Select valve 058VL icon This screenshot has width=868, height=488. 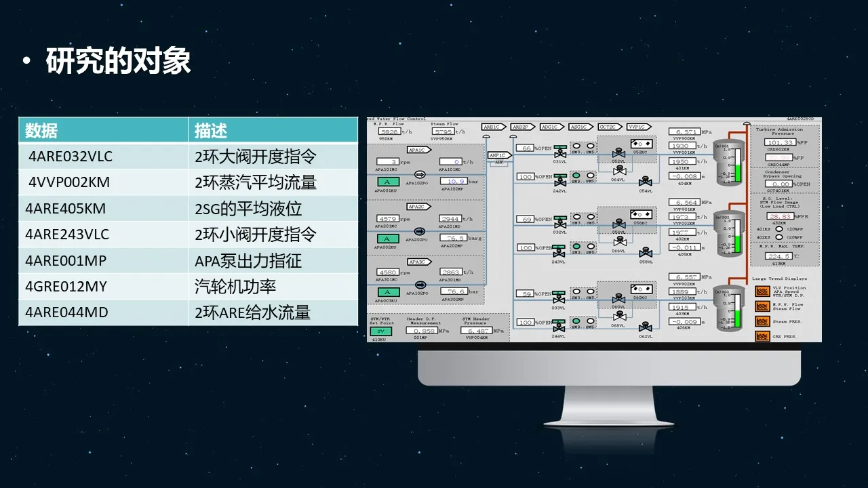coord(646,252)
